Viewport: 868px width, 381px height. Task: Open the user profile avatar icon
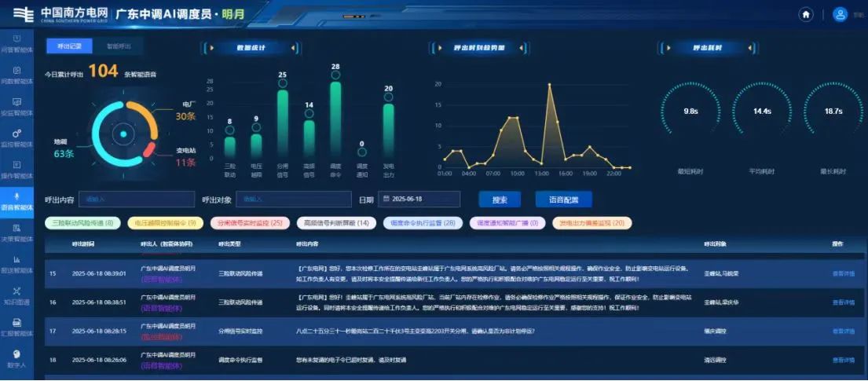(x=840, y=14)
